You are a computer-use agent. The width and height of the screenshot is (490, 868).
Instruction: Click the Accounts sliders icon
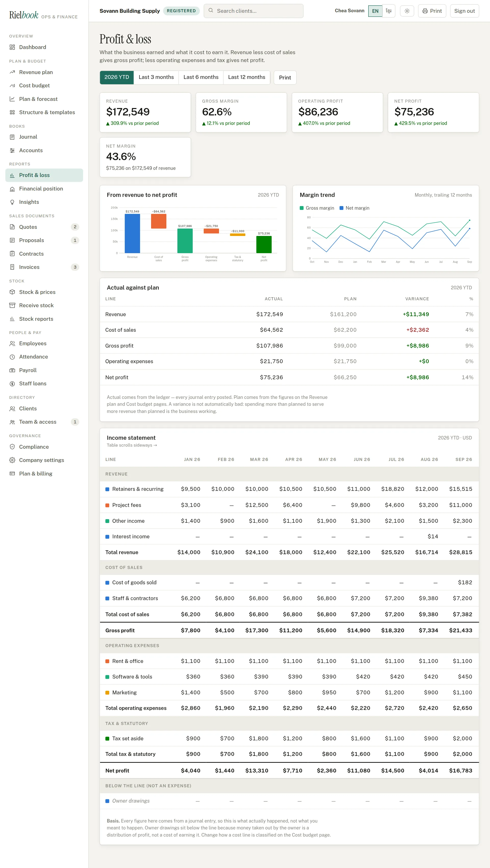coord(12,150)
